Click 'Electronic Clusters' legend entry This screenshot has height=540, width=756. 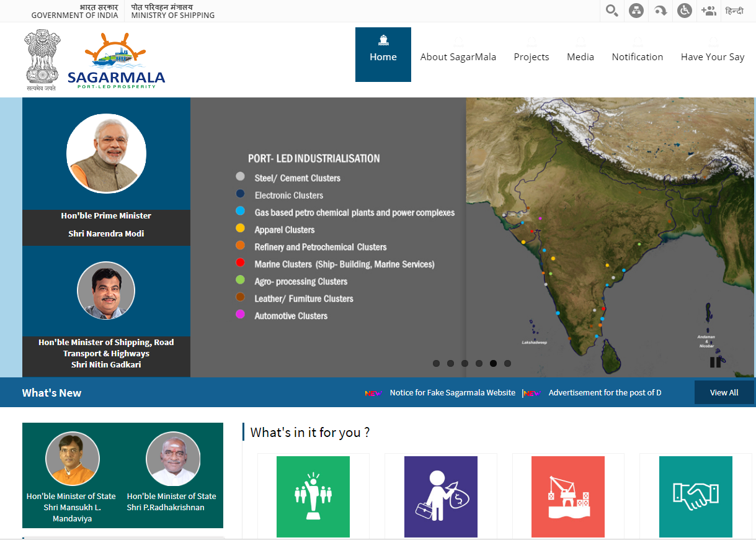pos(289,196)
